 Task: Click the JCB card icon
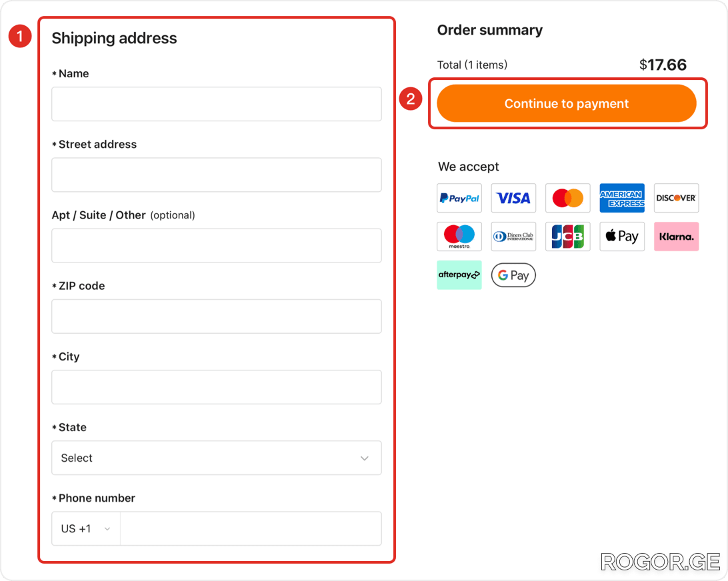568,237
